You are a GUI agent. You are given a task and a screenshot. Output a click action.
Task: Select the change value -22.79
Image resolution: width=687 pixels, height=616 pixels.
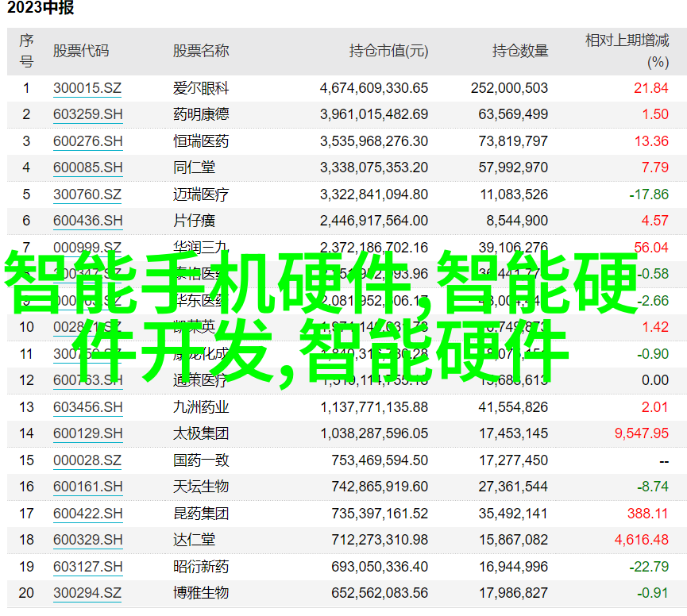(x=649, y=567)
